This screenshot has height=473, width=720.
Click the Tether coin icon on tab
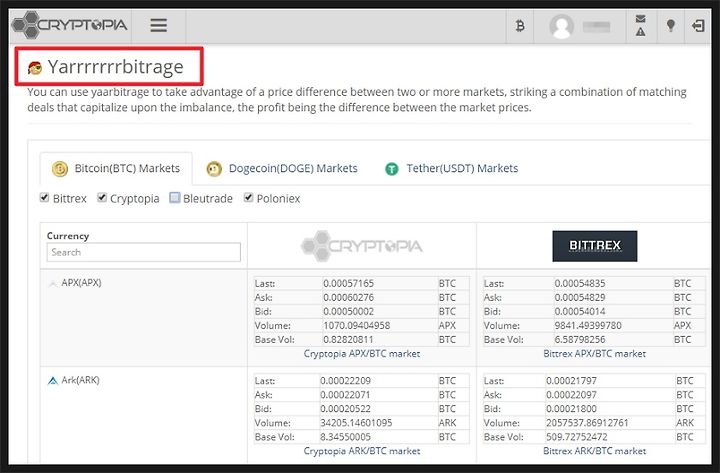(x=392, y=169)
